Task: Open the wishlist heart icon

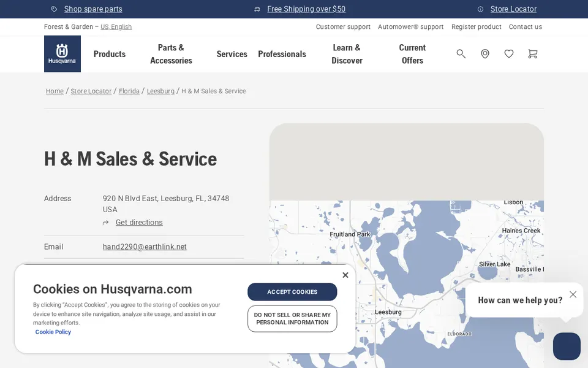Action: pyautogui.click(x=509, y=54)
